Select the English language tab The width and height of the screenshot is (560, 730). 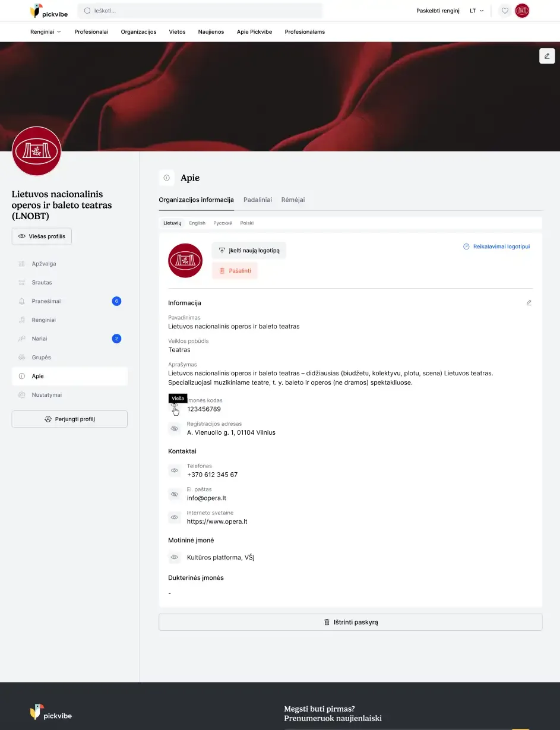pos(197,223)
